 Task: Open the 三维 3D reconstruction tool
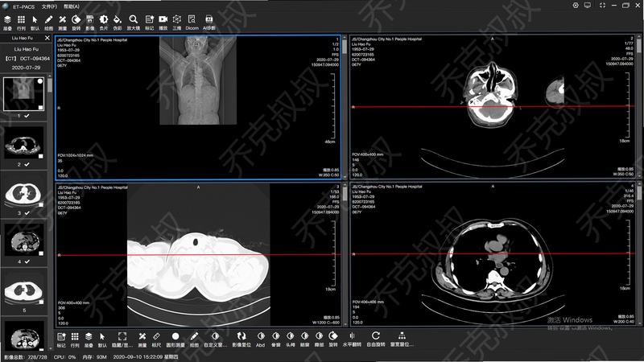click(176, 23)
